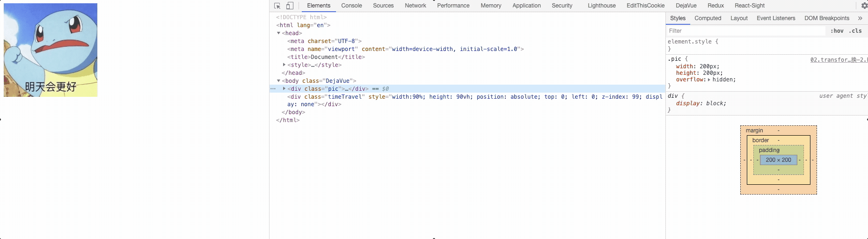Toggle the .cls class editor
Image resolution: width=868 pixels, height=239 pixels.
856,31
